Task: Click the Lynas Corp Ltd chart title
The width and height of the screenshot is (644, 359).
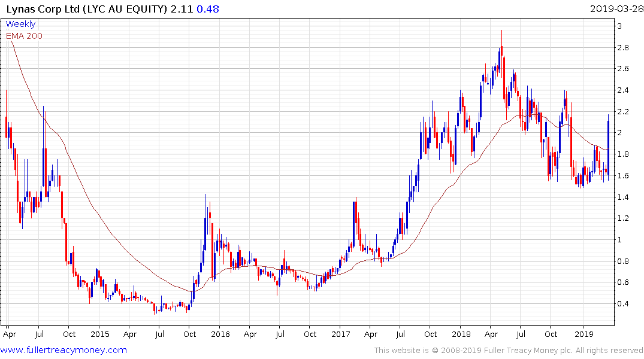Action: point(87,8)
